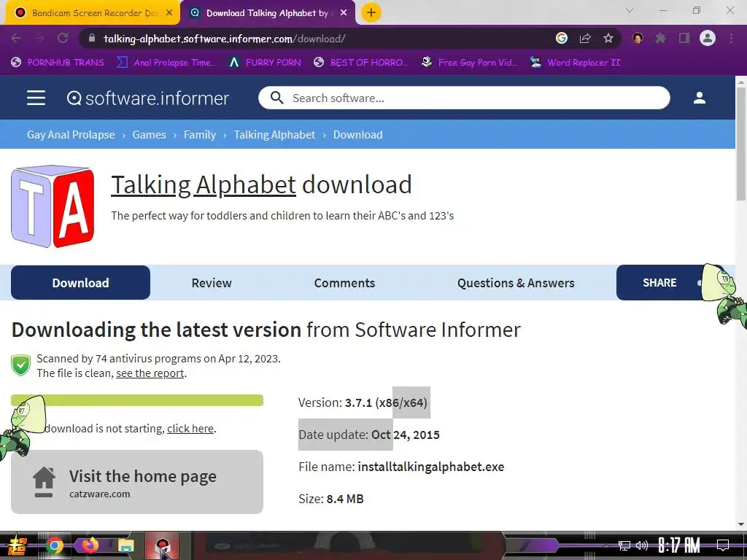Open File Explorer from taskbar

click(x=125, y=545)
